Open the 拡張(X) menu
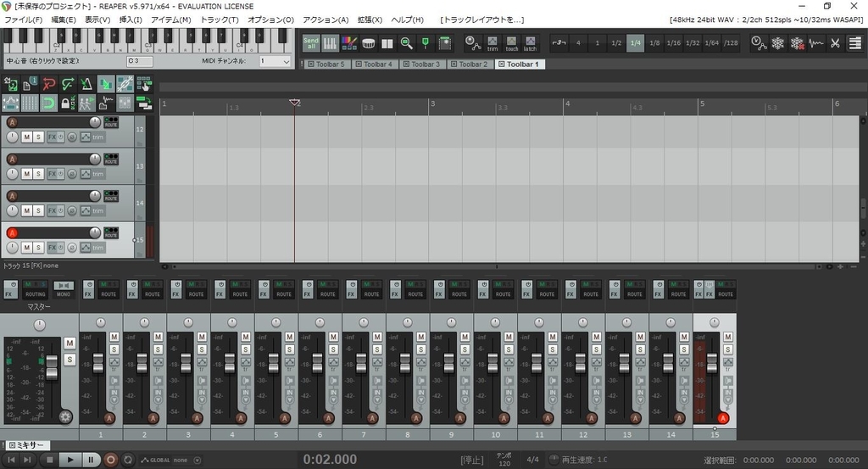Viewport: 868px width, 469px height. pyautogui.click(x=370, y=20)
